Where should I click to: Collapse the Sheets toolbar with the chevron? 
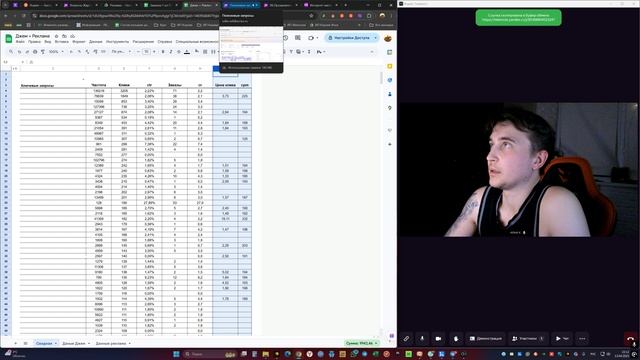(371, 52)
